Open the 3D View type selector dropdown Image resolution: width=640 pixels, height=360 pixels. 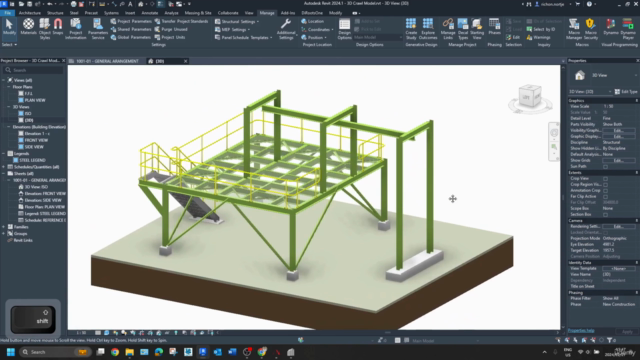coord(590,91)
